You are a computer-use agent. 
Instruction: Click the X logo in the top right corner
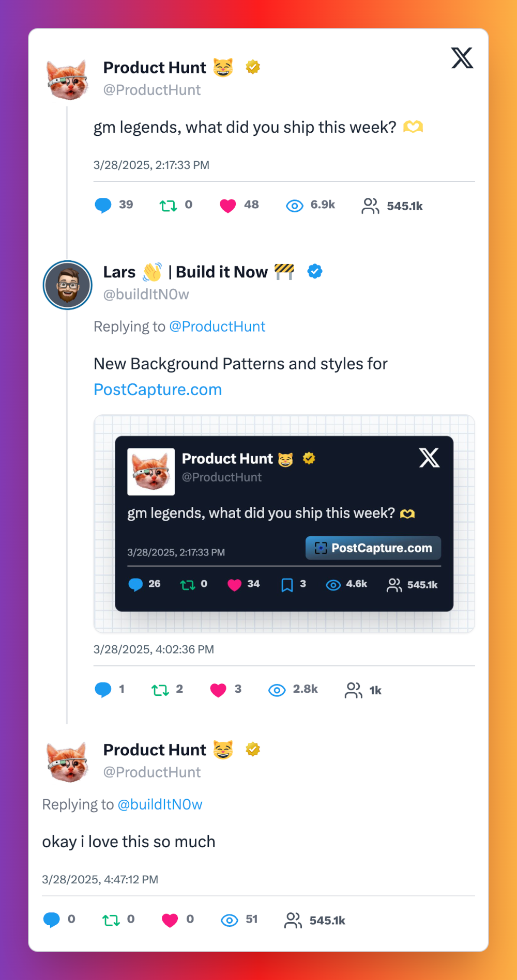[x=462, y=58]
